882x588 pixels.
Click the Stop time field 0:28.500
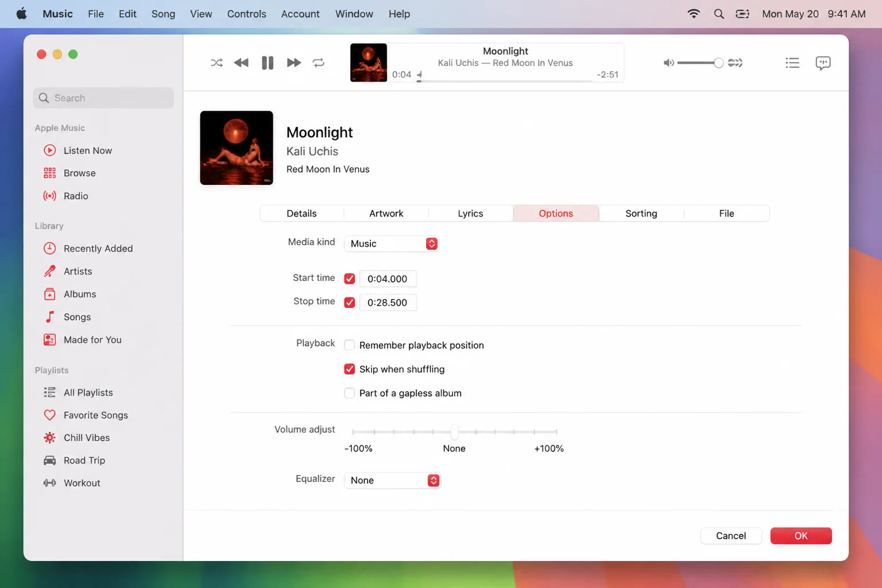click(388, 303)
